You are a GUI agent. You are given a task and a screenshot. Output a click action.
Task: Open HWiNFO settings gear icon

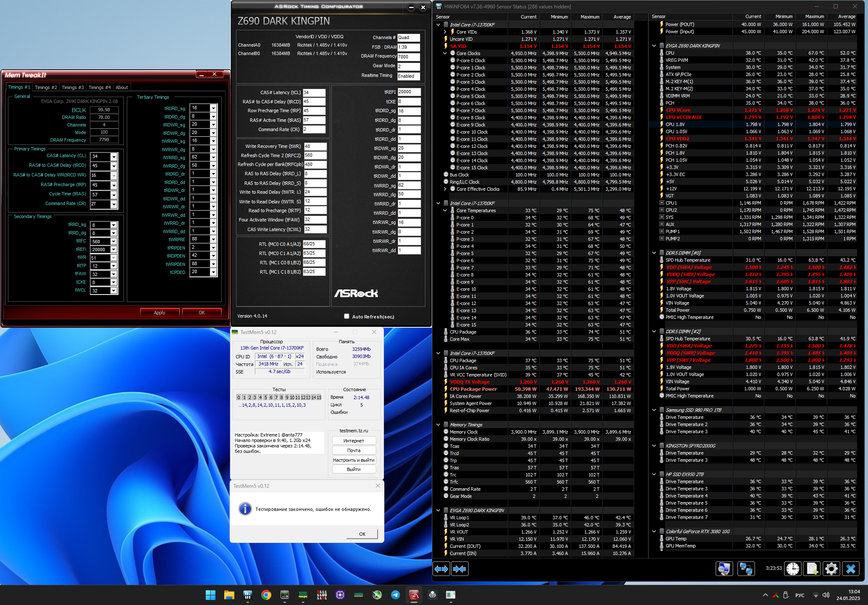tap(831, 569)
